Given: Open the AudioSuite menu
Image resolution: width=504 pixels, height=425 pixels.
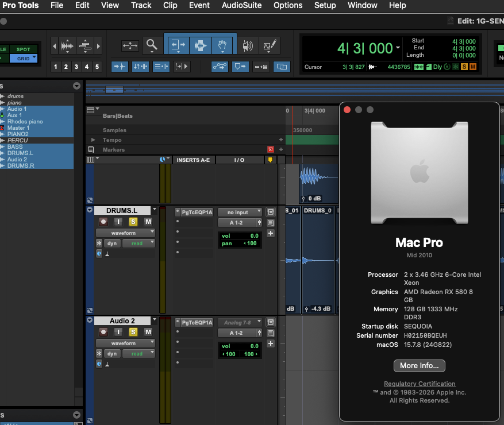Looking at the screenshot, I should tap(242, 6).
